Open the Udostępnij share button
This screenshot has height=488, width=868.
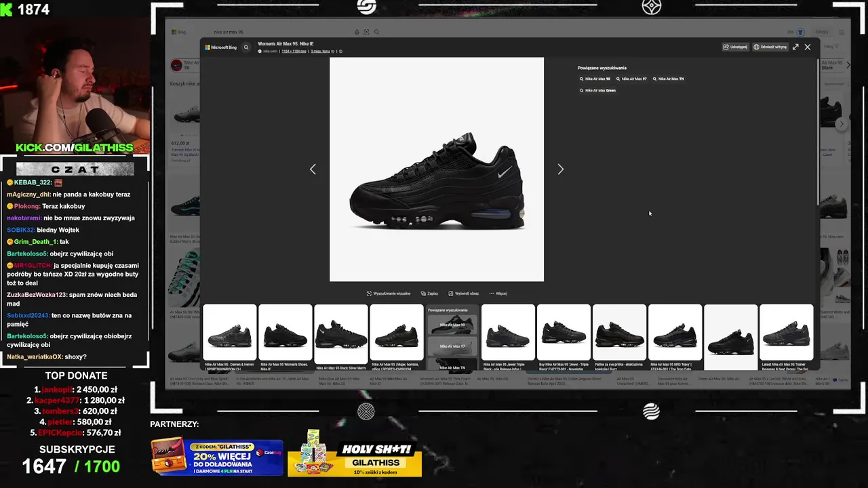pos(735,47)
